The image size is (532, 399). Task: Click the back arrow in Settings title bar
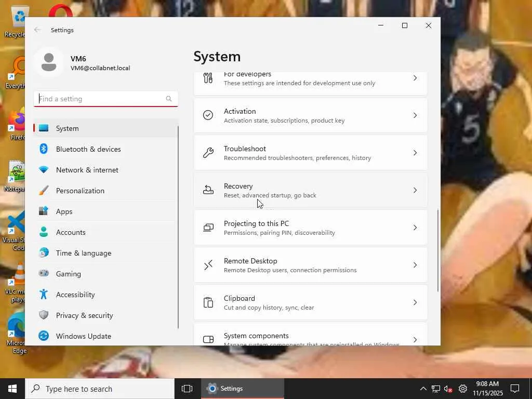point(37,30)
